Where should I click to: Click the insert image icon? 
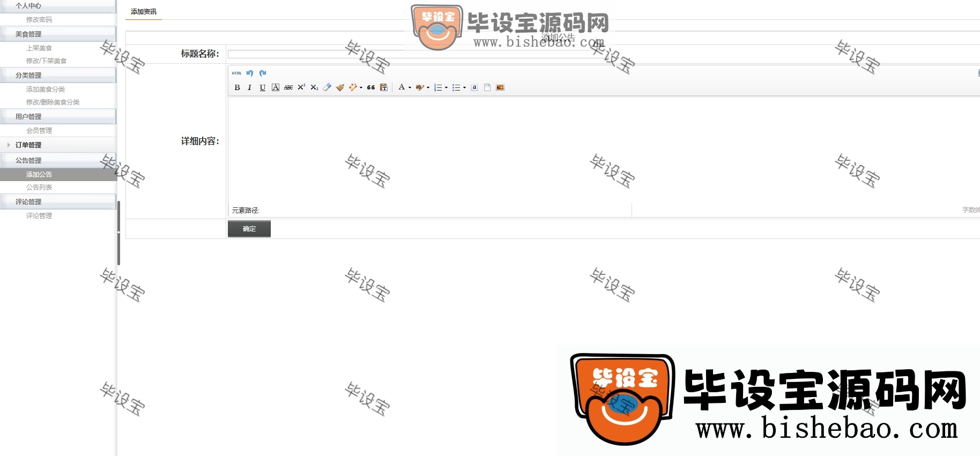(x=500, y=87)
